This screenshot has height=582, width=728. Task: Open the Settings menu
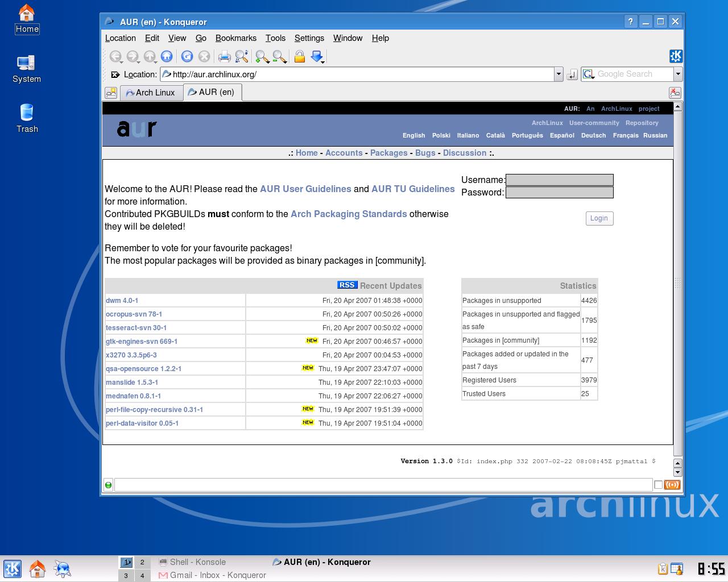(x=309, y=38)
